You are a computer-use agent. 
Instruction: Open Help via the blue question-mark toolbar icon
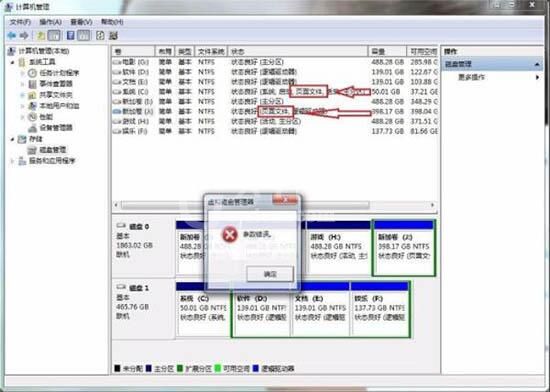[x=71, y=35]
